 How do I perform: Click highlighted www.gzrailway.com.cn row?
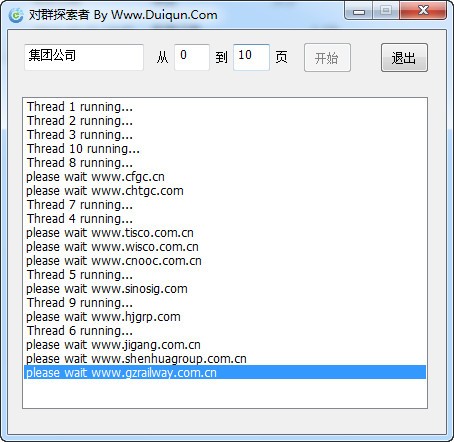[x=225, y=372]
